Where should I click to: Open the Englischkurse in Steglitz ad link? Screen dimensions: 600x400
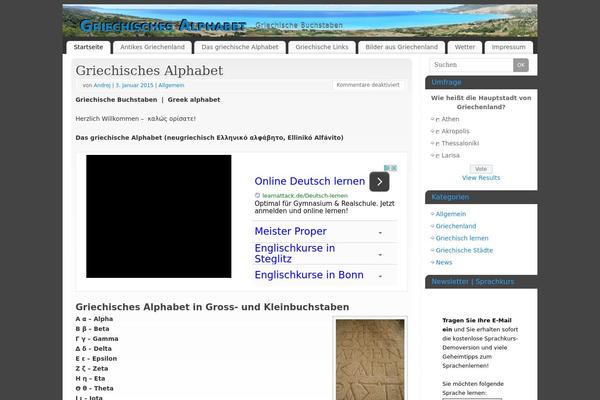coord(295,253)
